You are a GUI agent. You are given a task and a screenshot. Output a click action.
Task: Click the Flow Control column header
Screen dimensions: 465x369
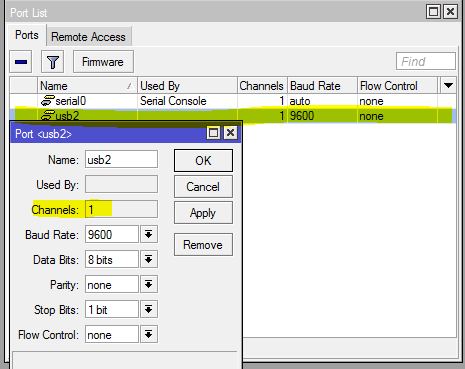397,86
